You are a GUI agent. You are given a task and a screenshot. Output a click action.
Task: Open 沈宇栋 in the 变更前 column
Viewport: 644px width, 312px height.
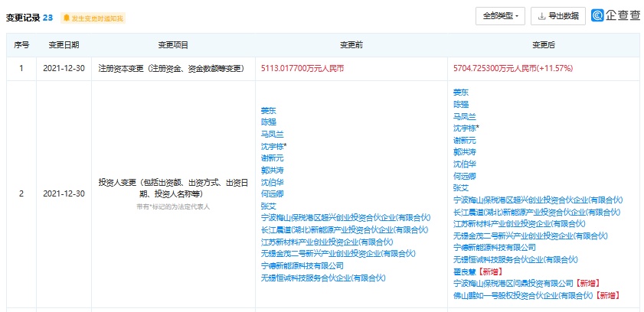pyautogui.click(x=272, y=146)
